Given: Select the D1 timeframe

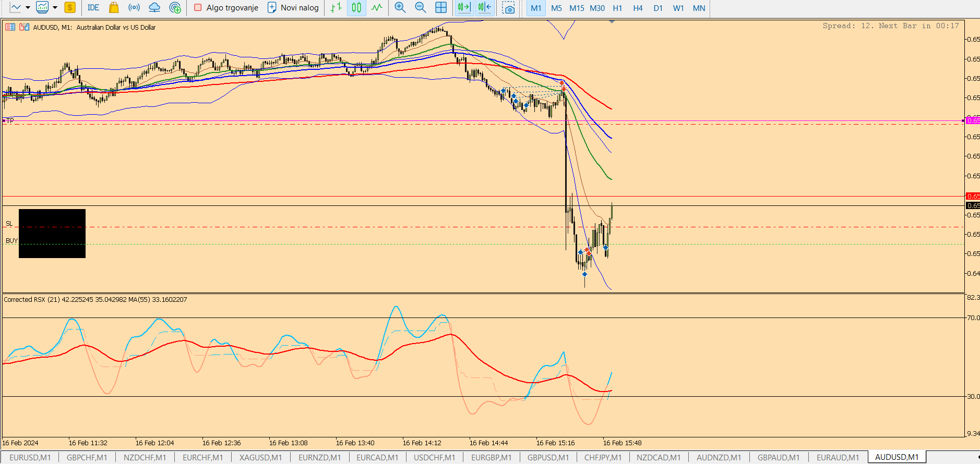Looking at the screenshot, I should coord(658,8).
